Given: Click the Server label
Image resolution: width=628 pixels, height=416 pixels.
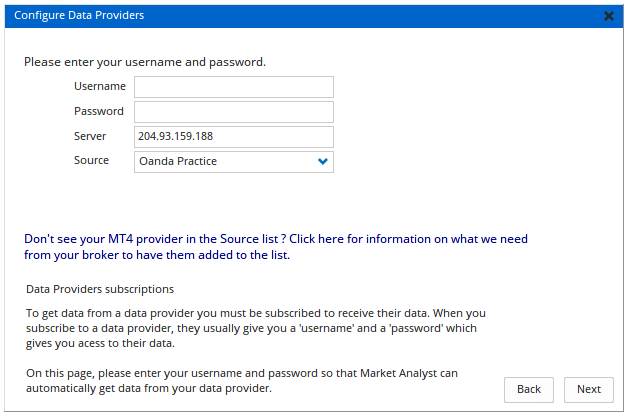Looking at the screenshot, I should 90,136.
